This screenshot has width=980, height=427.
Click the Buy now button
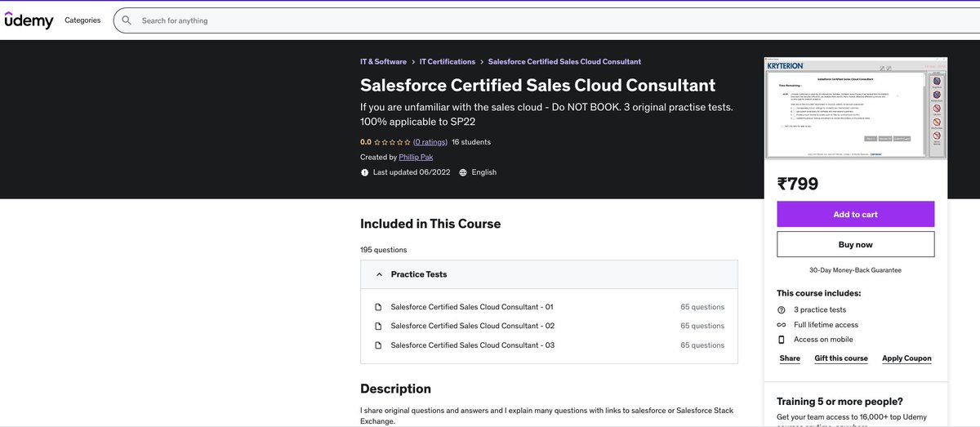856,244
